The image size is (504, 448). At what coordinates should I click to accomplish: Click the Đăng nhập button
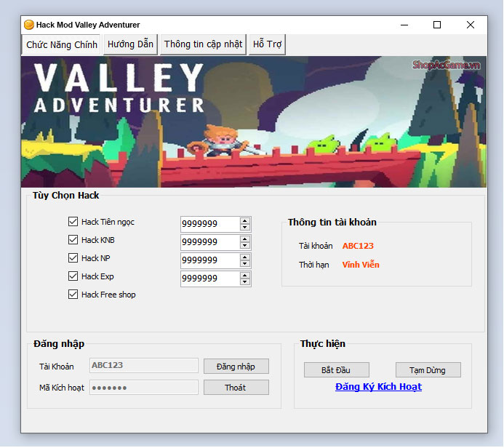[236, 367]
